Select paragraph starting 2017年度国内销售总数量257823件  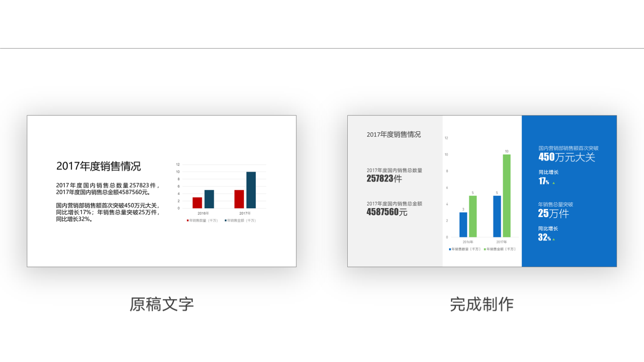(x=108, y=189)
